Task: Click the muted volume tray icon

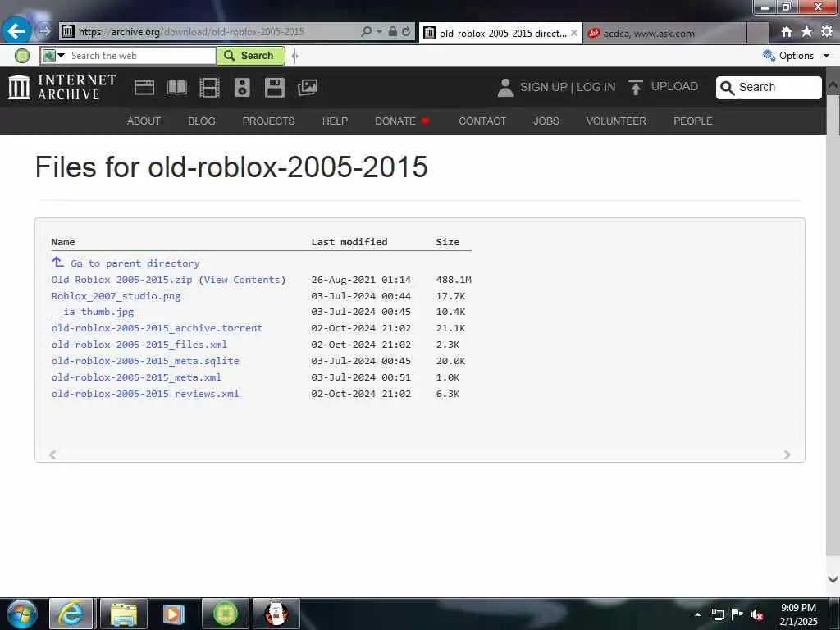Action: coord(757,614)
